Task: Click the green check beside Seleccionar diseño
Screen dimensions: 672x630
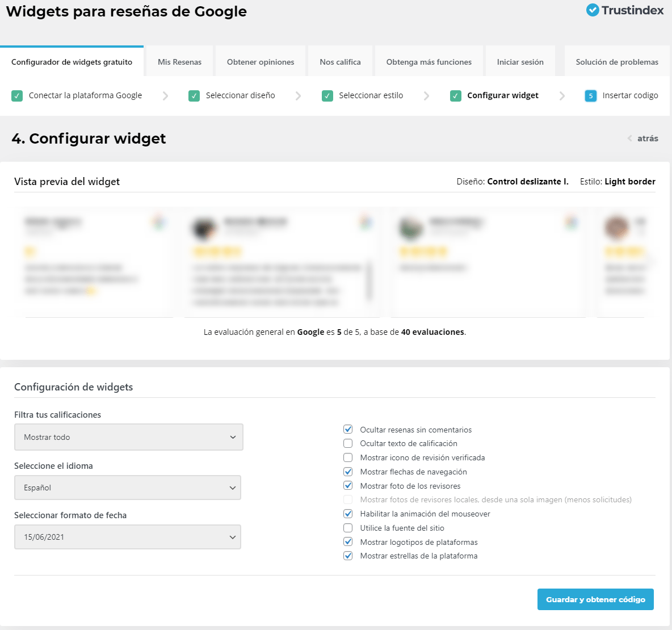Action: pyautogui.click(x=194, y=96)
